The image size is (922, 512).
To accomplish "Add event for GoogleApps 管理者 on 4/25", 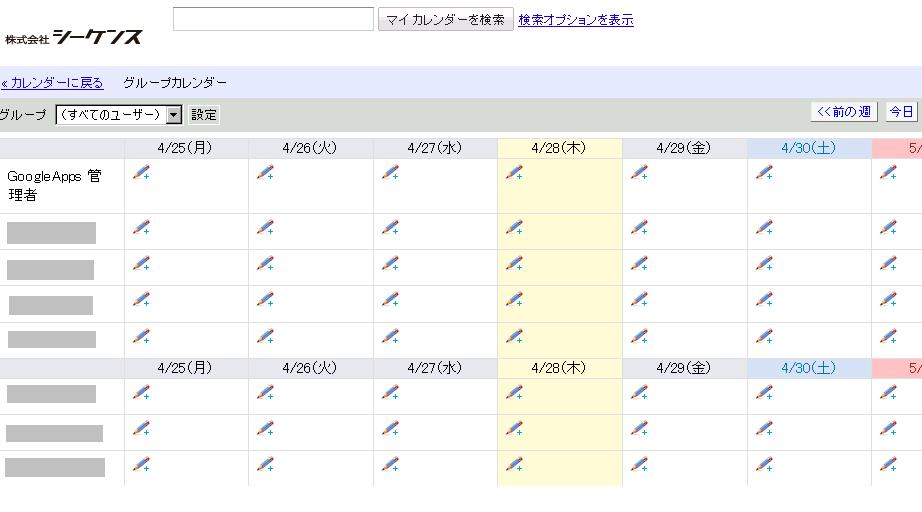I will [x=141, y=173].
